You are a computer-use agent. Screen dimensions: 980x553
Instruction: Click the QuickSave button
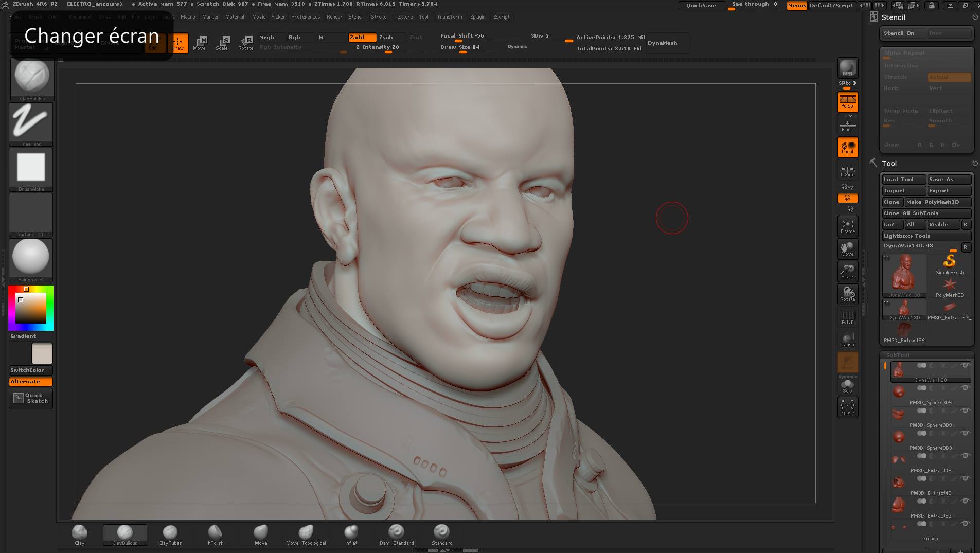701,6
